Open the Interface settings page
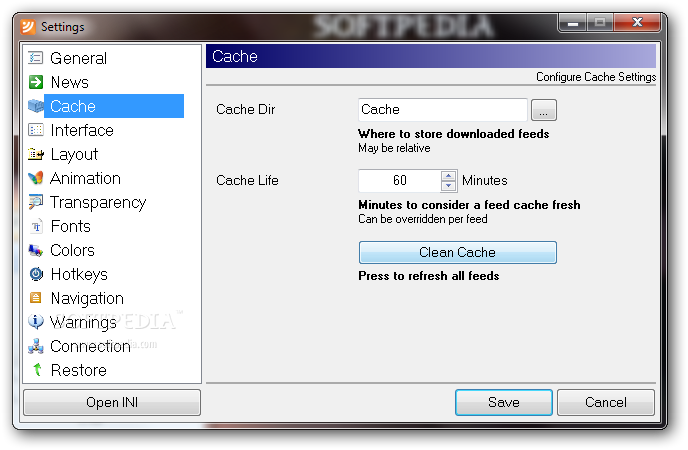The width and height of the screenshot is (688, 450). click(x=82, y=130)
